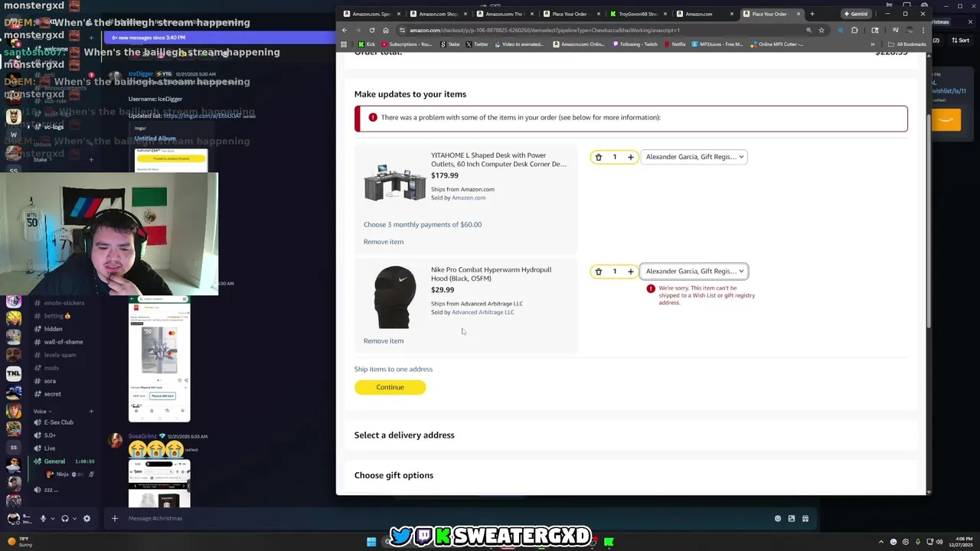Open the Advanced Arbitrage LLC seller link
The image size is (980, 551).
point(483,312)
